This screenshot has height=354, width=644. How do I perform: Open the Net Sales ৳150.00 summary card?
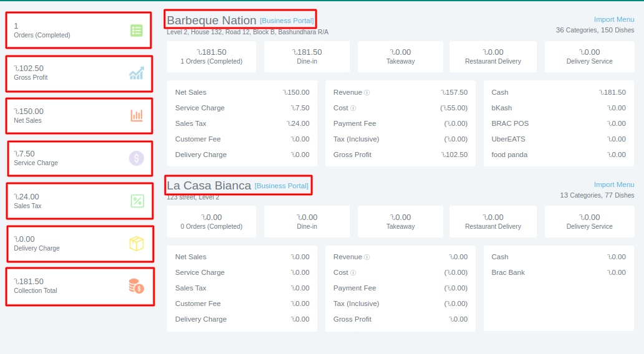click(x=79, y=116)
